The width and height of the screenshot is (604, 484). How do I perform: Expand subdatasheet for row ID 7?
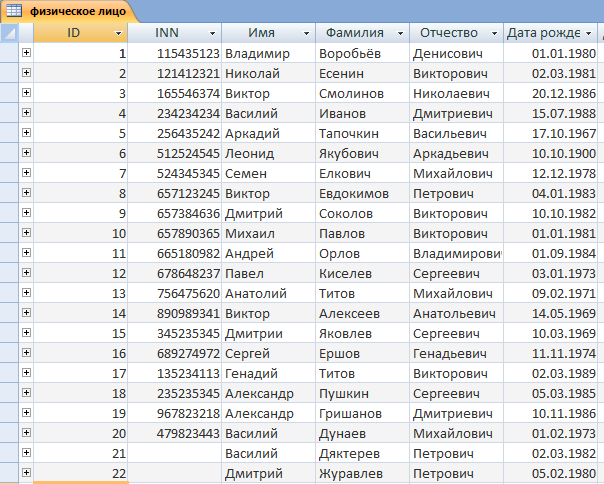point(26,173)
